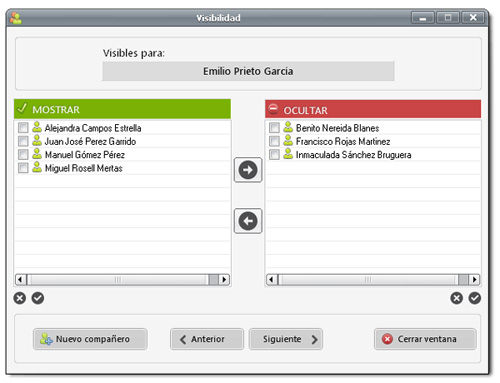500x383 pixels.
Task: Click user icon beside Benito Nereida Blanes
Action: [288, 127]
